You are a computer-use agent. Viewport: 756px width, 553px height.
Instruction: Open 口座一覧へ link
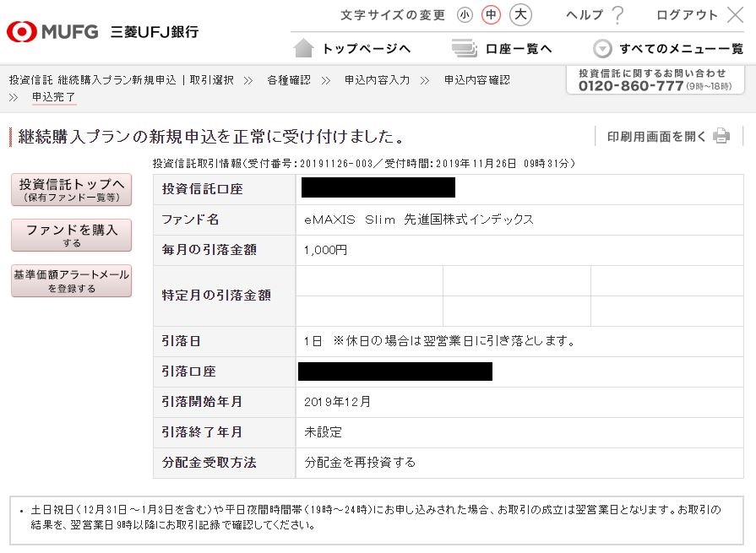pyautogui.click(x=519, y=49)
